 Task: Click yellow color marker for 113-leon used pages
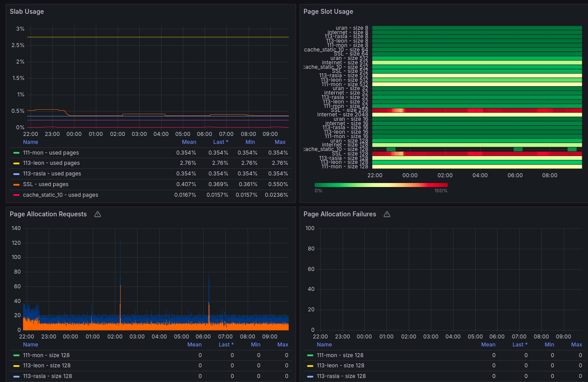point(16,163)
